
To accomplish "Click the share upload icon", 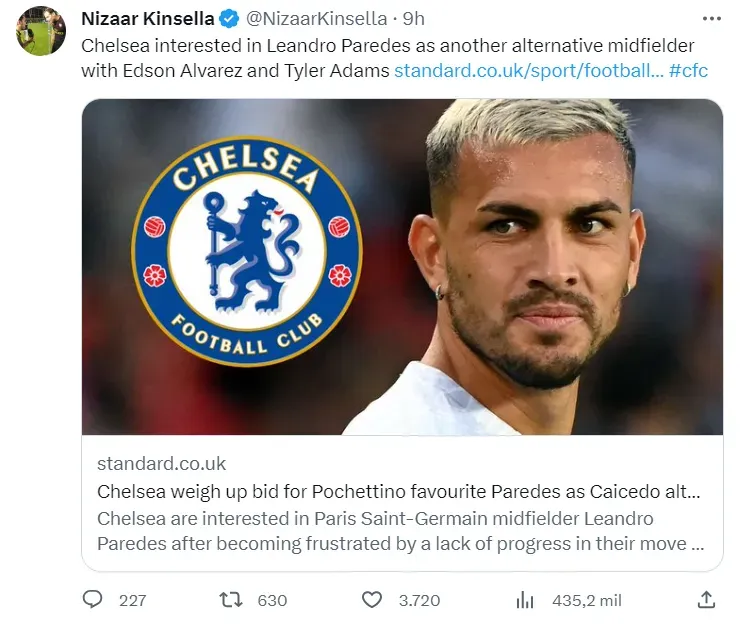I will (706, 600).
